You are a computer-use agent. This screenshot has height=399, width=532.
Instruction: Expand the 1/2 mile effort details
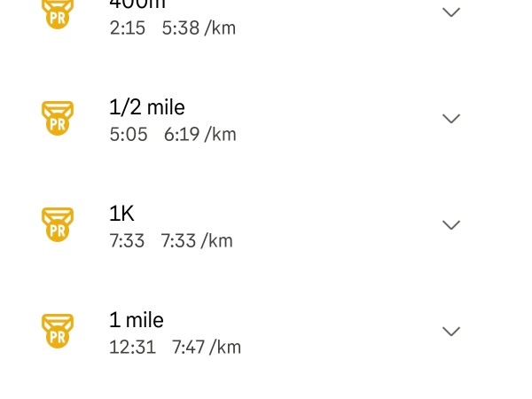(x=451, y=119)
